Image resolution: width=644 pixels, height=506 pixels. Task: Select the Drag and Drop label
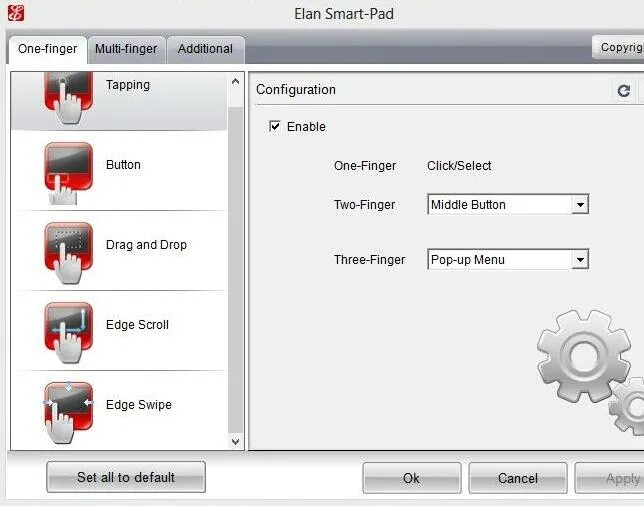click(146, 245)
